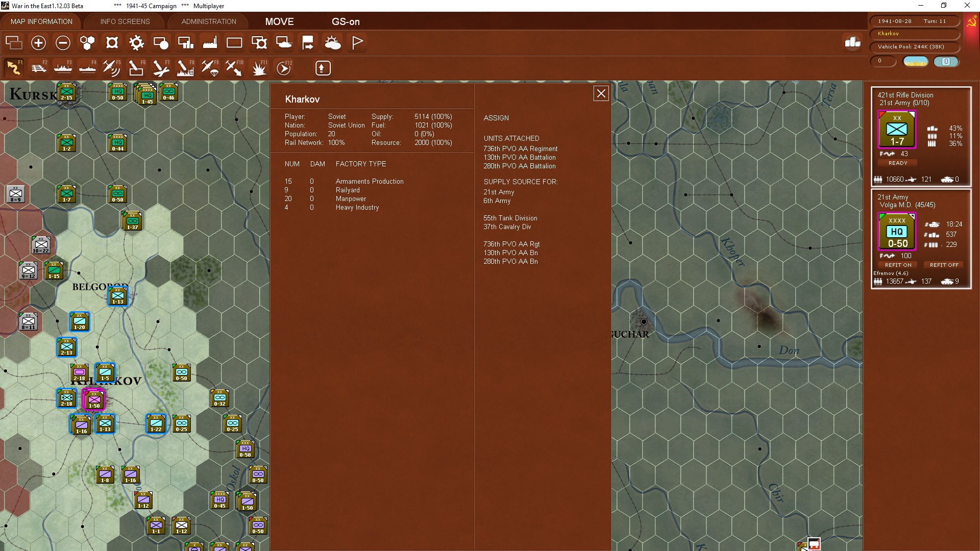Select the magenta-highlighted 1-50 unit at Kharkov
The image size is (980, 551).
pyautogui.click(x=94, y=399)
